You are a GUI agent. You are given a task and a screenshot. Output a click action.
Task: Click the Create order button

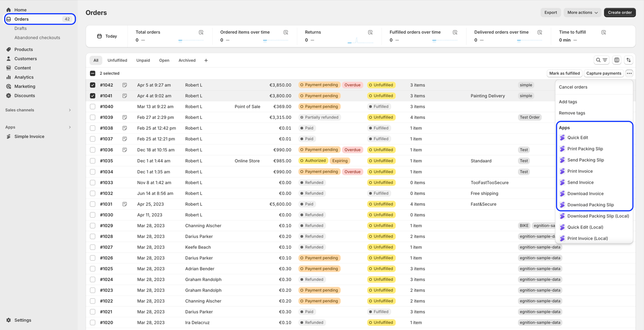[619, 13]
